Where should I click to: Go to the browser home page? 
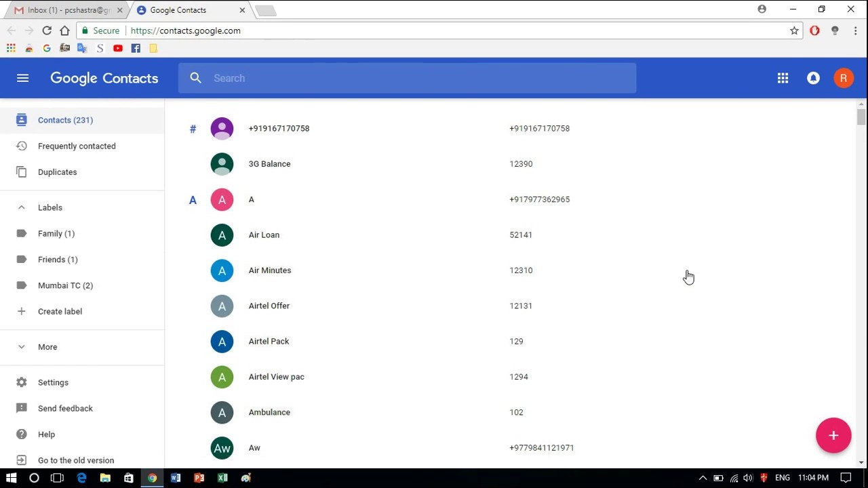point(64,30)
